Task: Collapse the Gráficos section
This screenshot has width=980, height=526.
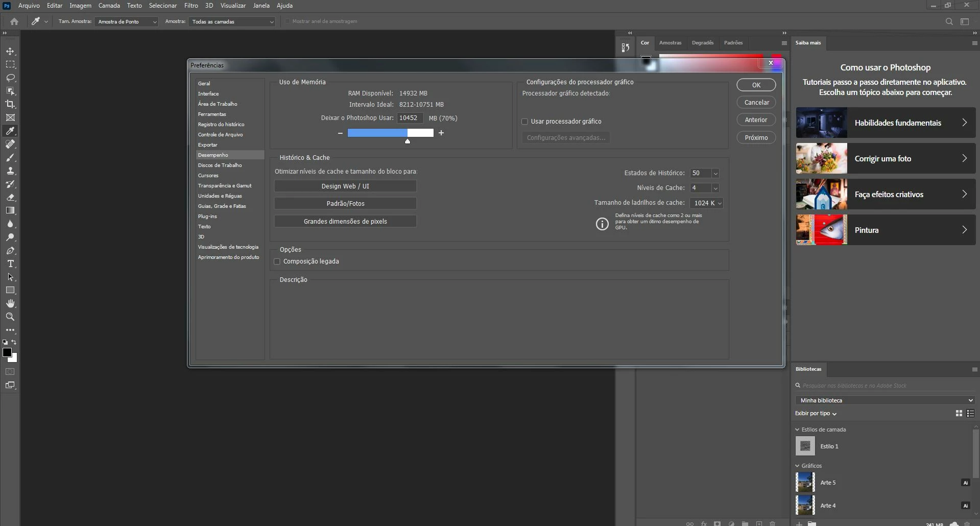Action: (x=797, y=466)
